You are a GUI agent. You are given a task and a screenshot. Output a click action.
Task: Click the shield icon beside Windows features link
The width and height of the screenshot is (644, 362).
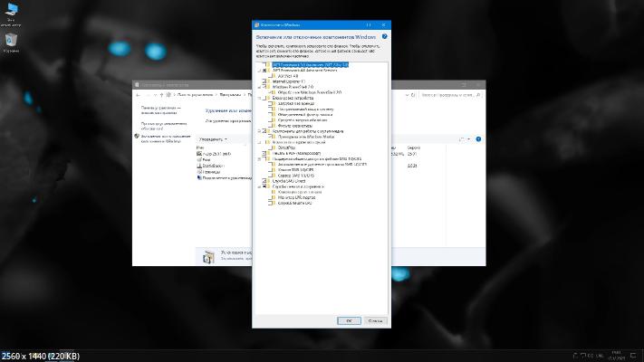click(x=137, y=136)
